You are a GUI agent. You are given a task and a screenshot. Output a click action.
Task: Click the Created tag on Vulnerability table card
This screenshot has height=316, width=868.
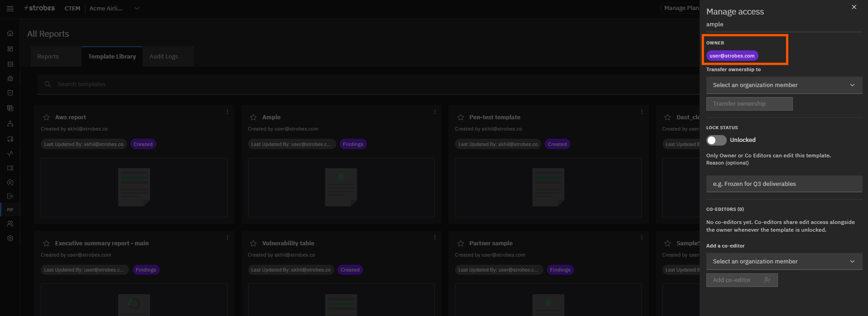tap(350, 270)
